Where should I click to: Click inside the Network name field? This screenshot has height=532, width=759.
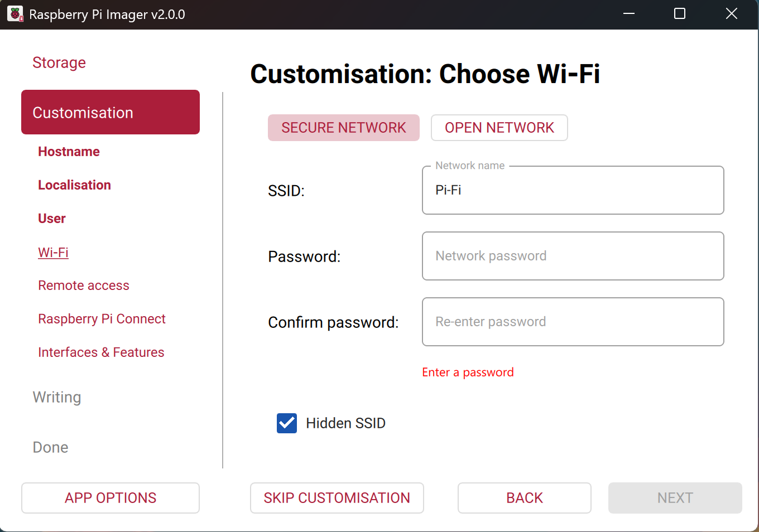[573, 190]
